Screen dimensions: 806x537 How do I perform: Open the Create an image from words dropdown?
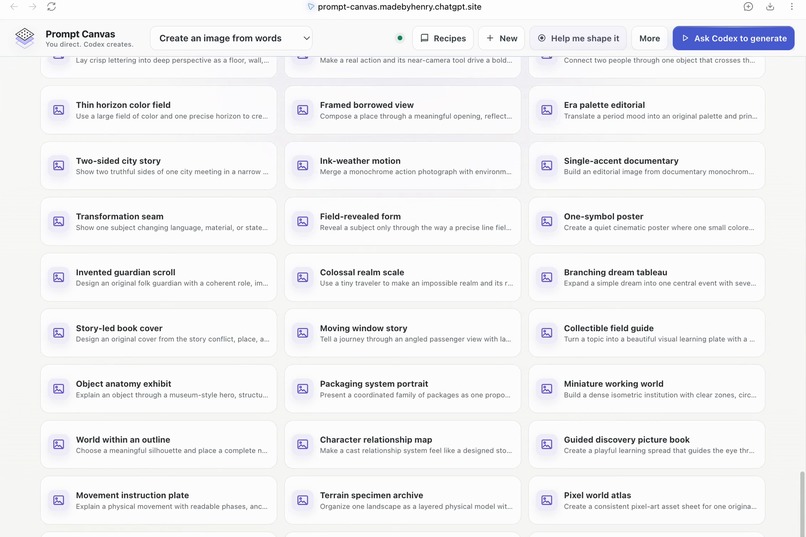coord(231,38)
